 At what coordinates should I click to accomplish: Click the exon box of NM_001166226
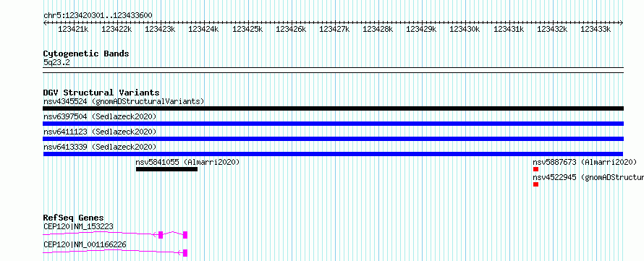coord(185,253)
